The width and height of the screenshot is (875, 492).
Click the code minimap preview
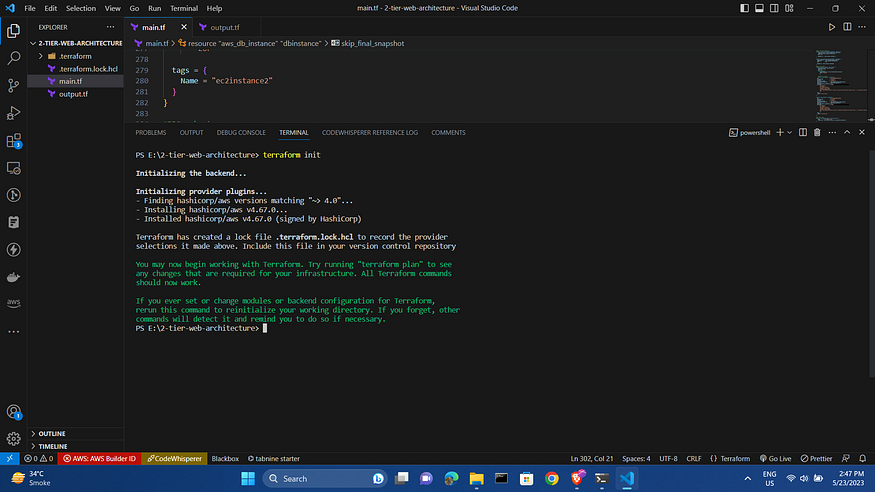[840, 85]
